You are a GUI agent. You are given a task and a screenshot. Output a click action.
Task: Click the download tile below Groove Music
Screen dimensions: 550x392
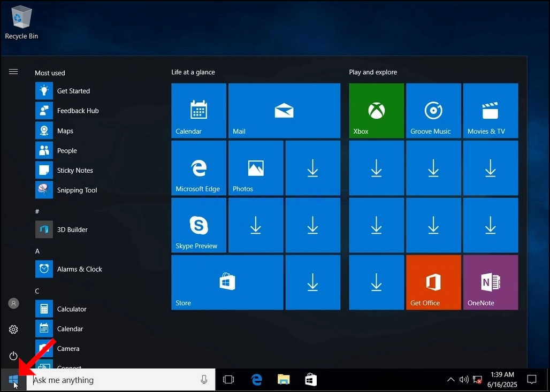[433, 168]
